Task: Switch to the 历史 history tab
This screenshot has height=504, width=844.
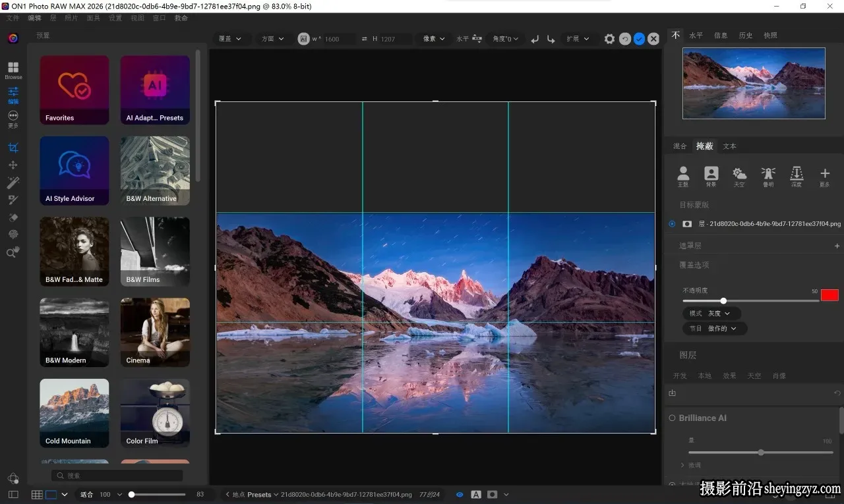Action: [x=746, y=36]
